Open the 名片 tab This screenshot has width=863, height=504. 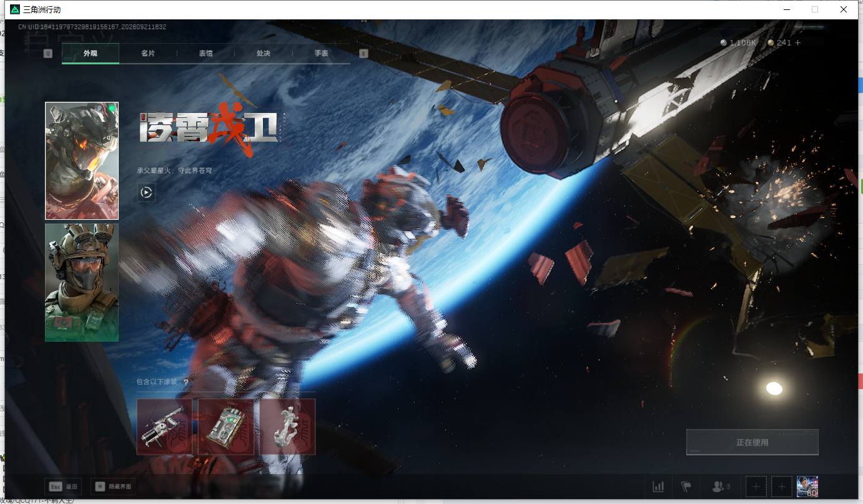(x=148, y=54)
